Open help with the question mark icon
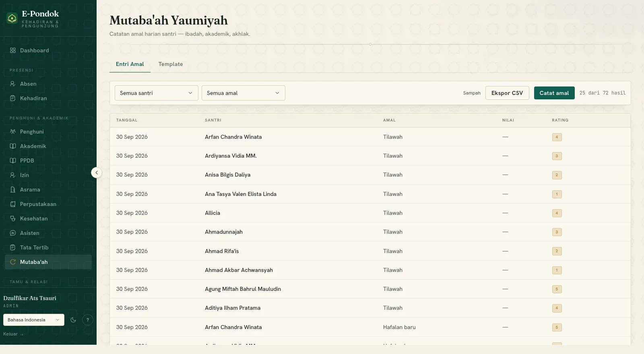 pyautogui.click(x=88, y=320)
